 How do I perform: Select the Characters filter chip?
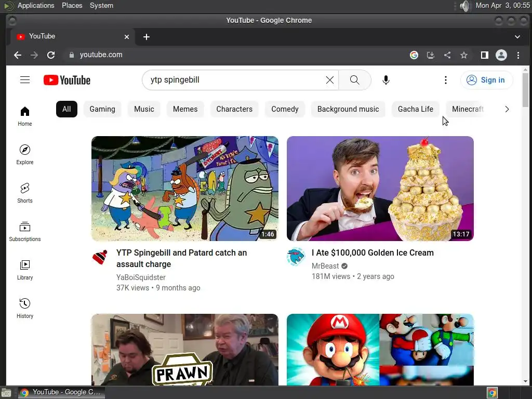(234, 109)
